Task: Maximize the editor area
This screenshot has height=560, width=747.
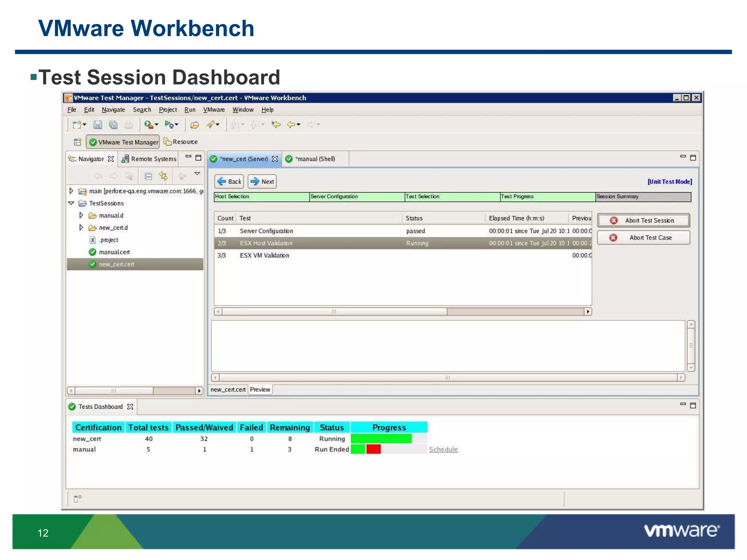Action: tap(693, 157)
